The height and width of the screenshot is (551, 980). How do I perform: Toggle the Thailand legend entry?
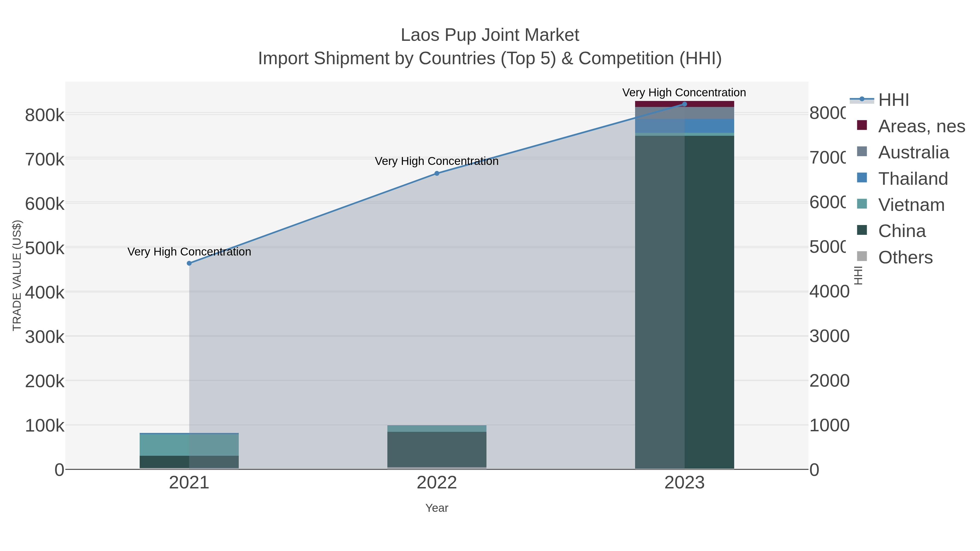click(x=902, y=179)
